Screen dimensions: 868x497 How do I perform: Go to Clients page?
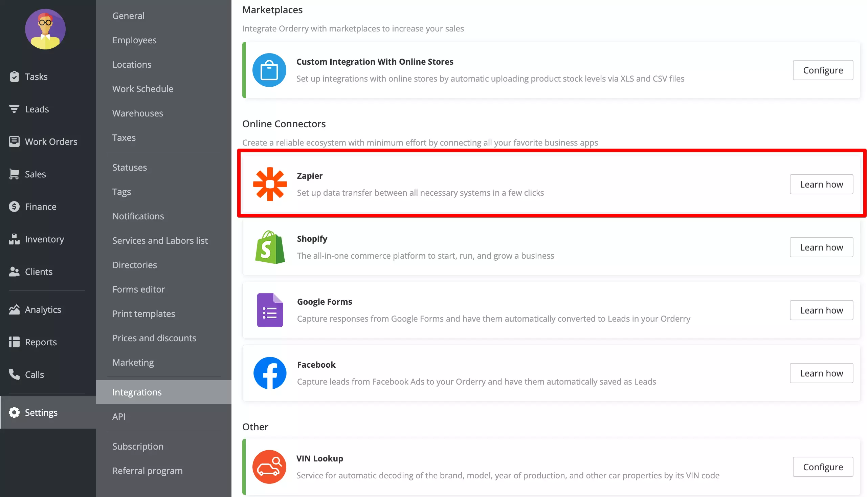48,272
